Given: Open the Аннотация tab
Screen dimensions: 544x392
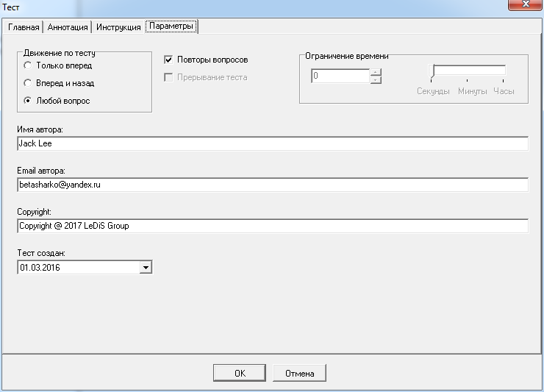Looking at the screenshot, I should point(68,27).
